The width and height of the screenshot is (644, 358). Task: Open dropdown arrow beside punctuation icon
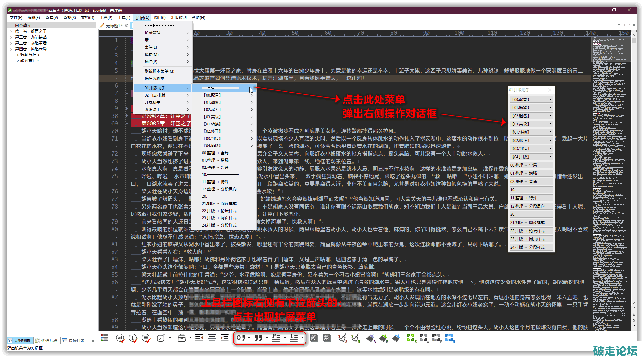pyautogui.click(x=249, y=338)
